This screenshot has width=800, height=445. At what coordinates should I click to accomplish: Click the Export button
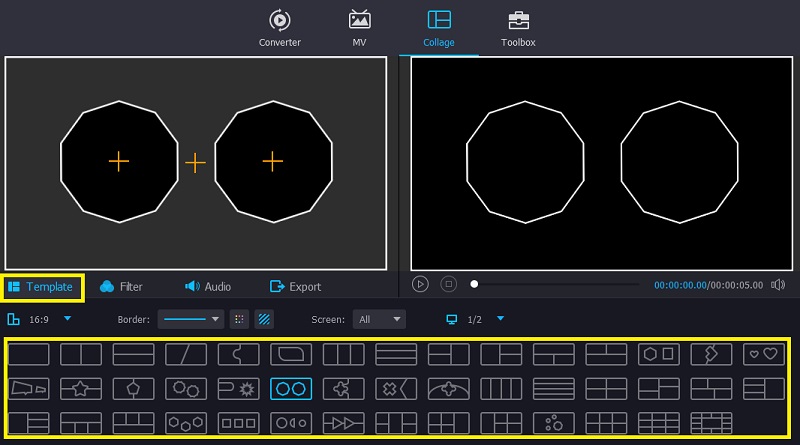(295, 287)
